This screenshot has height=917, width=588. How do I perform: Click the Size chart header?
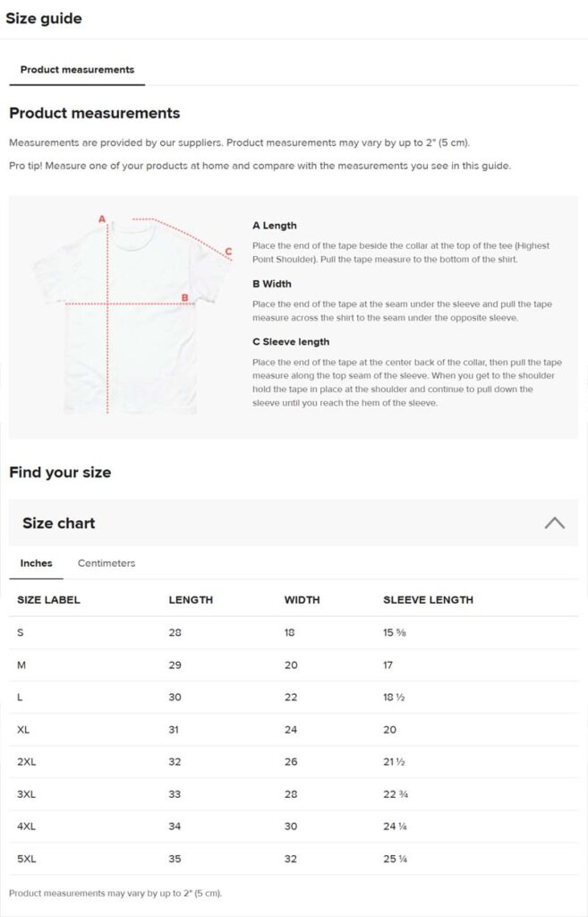(59, 523)
